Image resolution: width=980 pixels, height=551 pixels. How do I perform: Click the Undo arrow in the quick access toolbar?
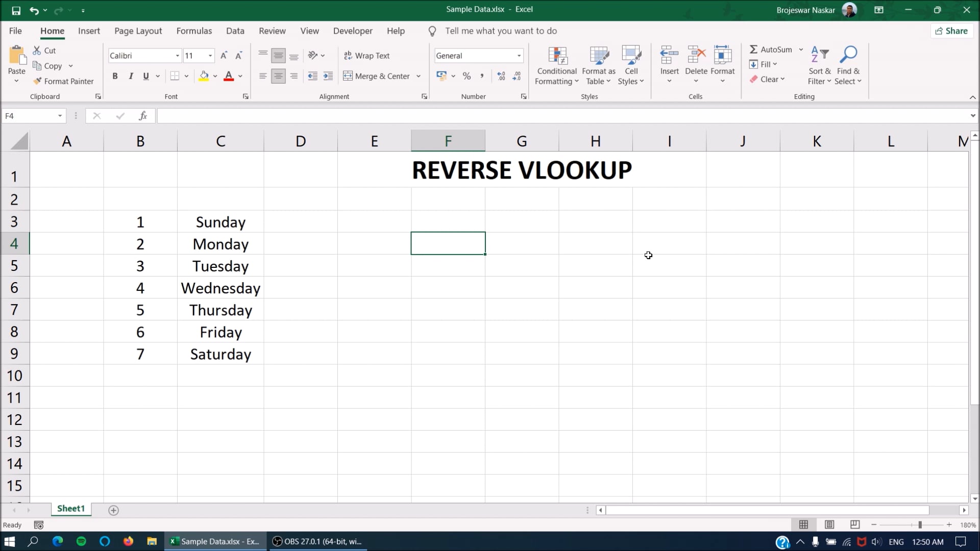(x=34, y=10)
